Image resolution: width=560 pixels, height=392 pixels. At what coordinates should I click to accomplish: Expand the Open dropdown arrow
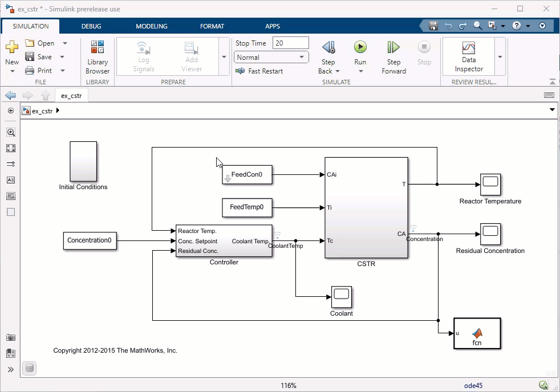coord(64,43)
